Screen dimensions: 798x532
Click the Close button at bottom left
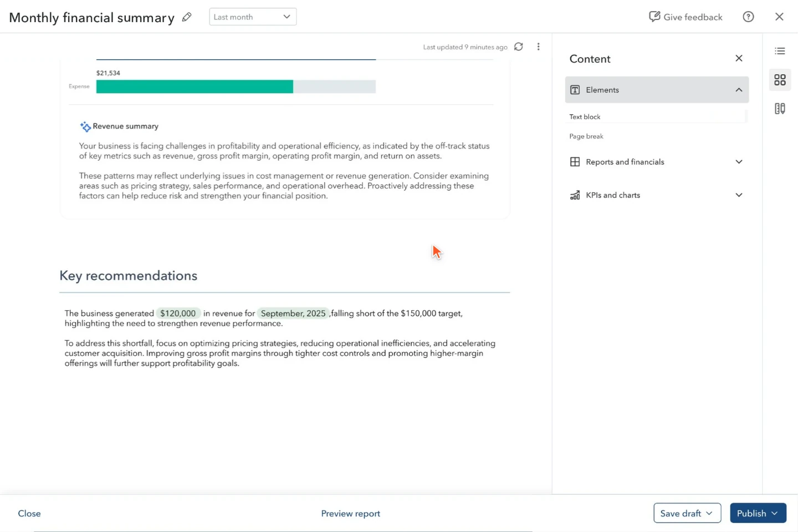click(29, 513)
